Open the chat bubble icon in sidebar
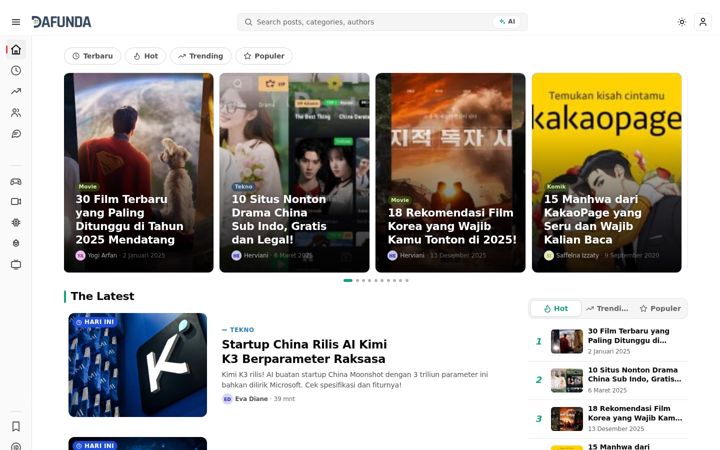The height and width of the screenshot is (450, 720). tap(16, 134)
